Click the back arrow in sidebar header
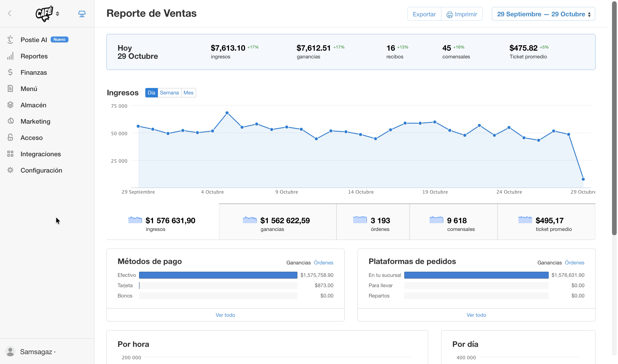 pos(10,14)
